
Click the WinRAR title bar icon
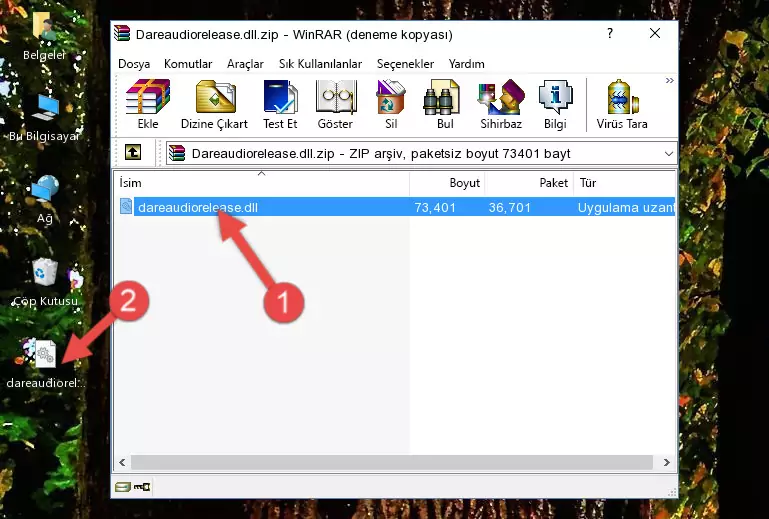pyautogui.click(x=122, y=33)
